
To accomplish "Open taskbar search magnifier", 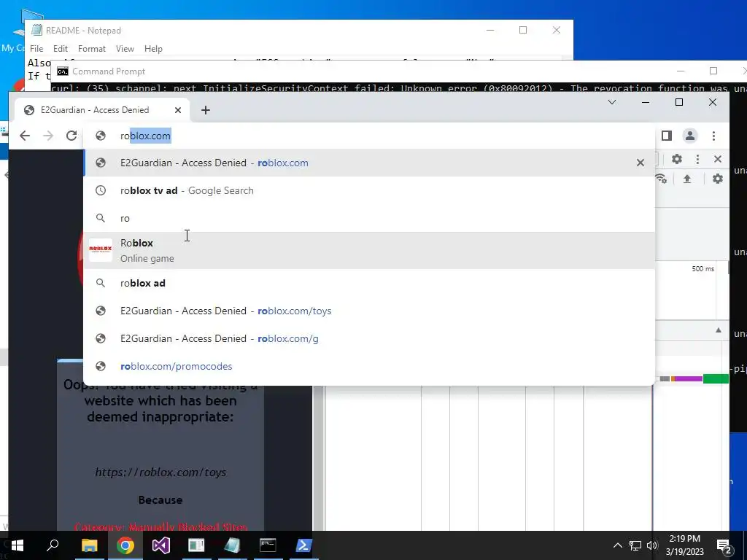I will (x=53, y=545).
